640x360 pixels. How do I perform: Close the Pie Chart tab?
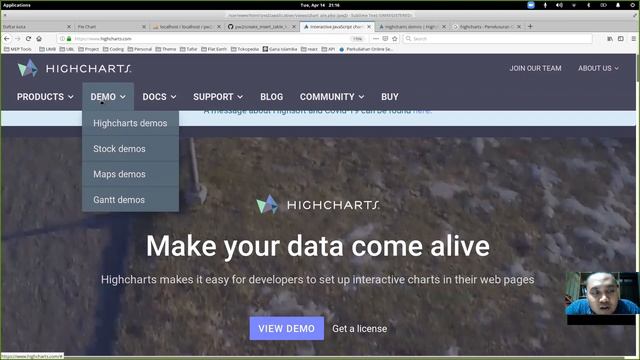tap(144, 27)
